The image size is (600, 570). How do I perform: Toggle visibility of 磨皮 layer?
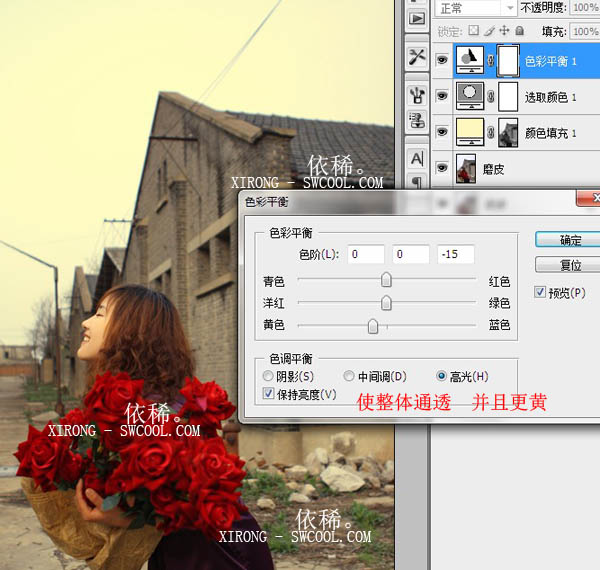[441, 166]
